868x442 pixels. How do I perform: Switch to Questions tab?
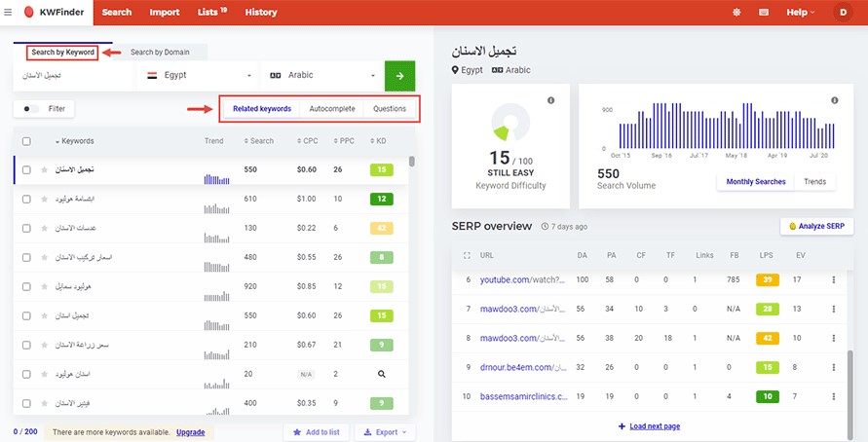(x=389, y=109)
